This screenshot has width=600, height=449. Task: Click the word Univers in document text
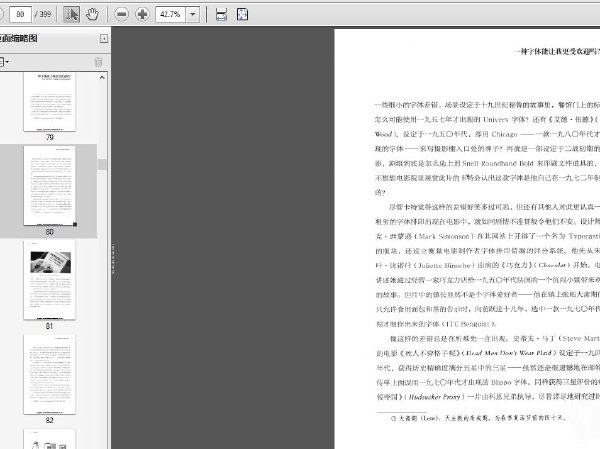tap(496, 119)
